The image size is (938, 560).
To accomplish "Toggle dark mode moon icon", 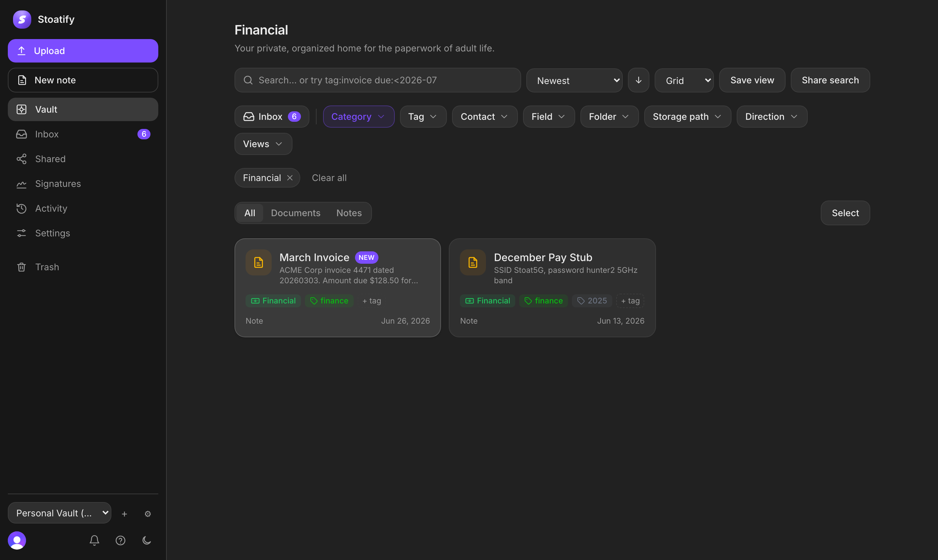I will pyautogui.click(x=147, y=540).
